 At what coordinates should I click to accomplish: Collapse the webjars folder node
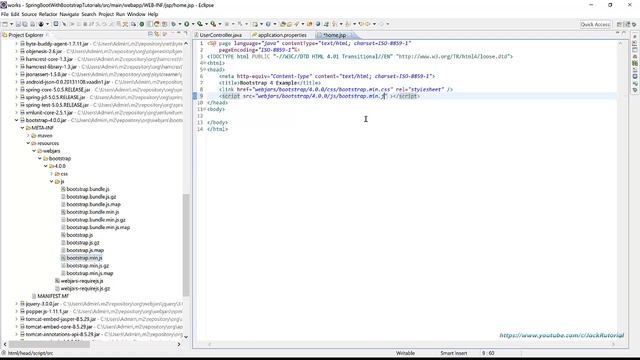pyautogui.click(x=34, y=151)
